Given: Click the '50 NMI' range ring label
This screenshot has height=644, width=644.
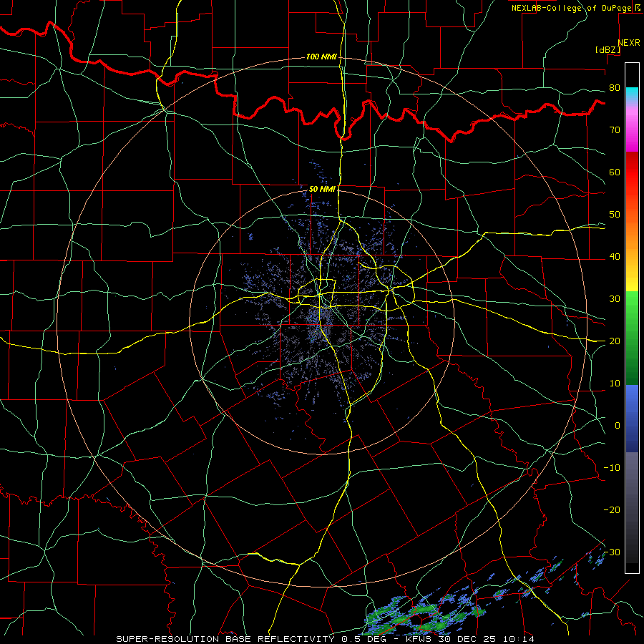Looking at the screenshot, I should (322, 189).
